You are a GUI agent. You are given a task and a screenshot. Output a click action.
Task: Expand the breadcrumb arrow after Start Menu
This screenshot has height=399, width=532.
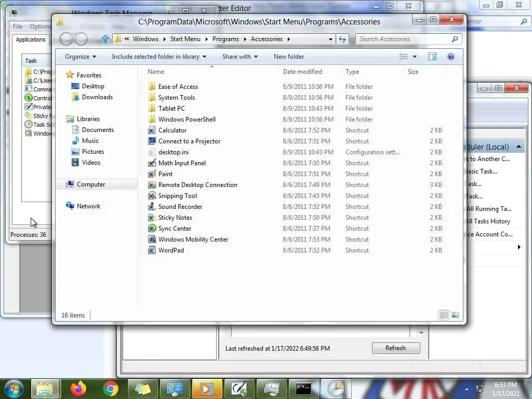click(206, 39)
